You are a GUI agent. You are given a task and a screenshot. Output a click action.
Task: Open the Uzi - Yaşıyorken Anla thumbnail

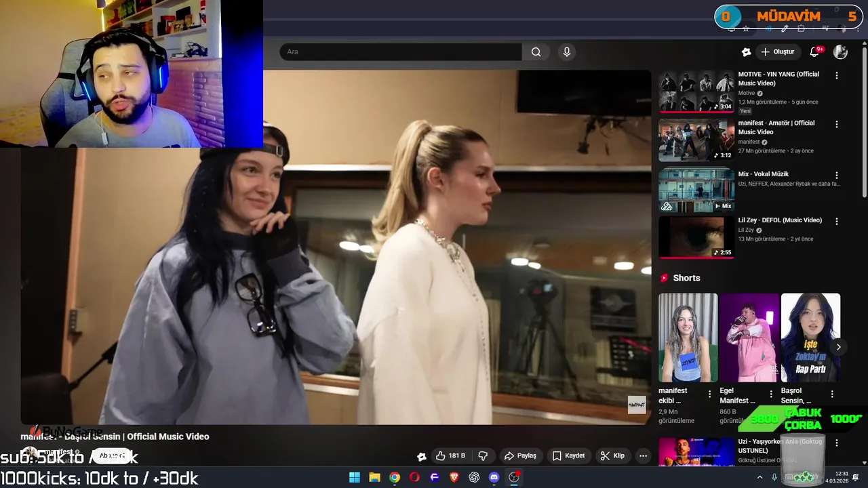[x=696, y=452]
